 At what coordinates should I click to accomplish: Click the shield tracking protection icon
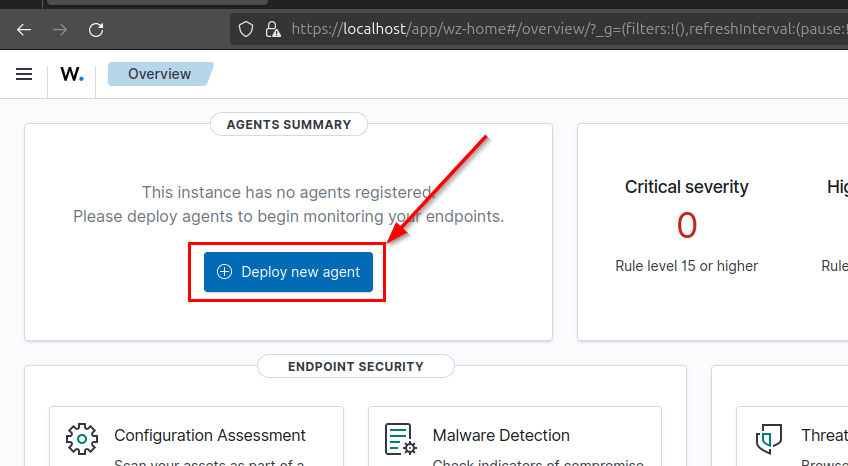(246, 29)
